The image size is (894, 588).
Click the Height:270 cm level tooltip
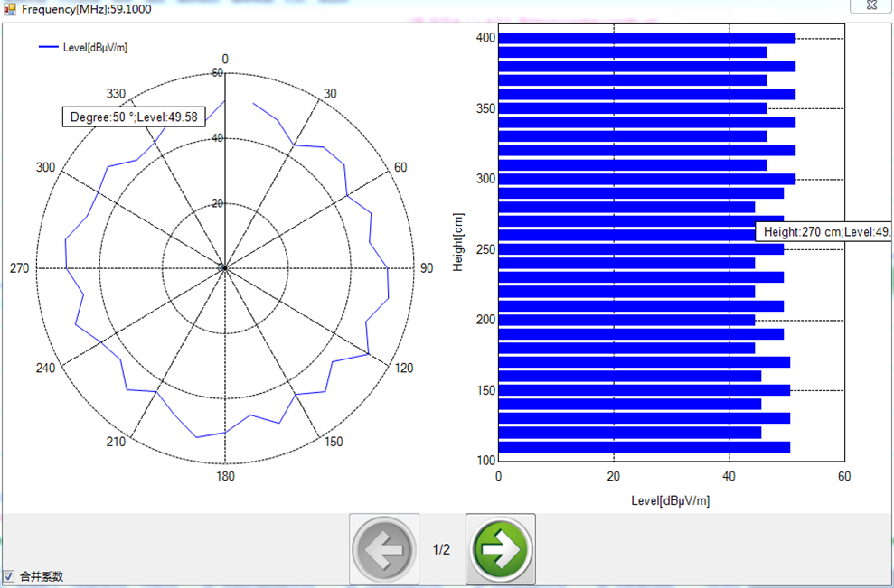824,232
